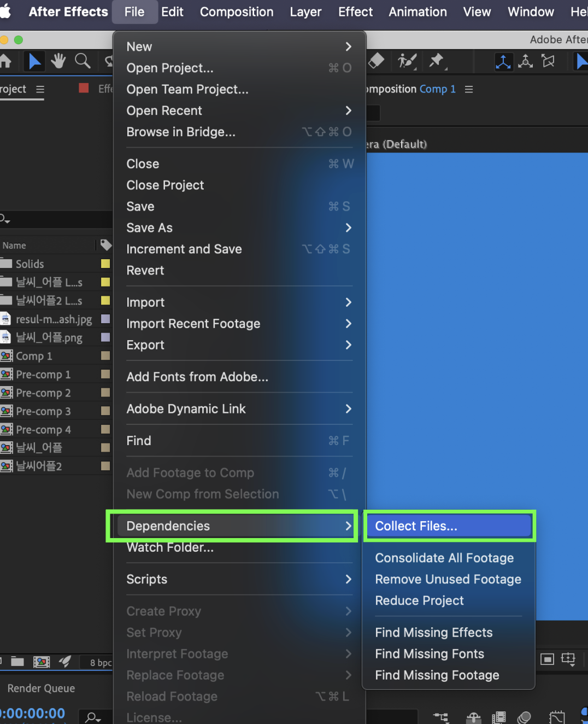Click the Name column header
This screenshot has width=588, height=724.
coord(14,246)
